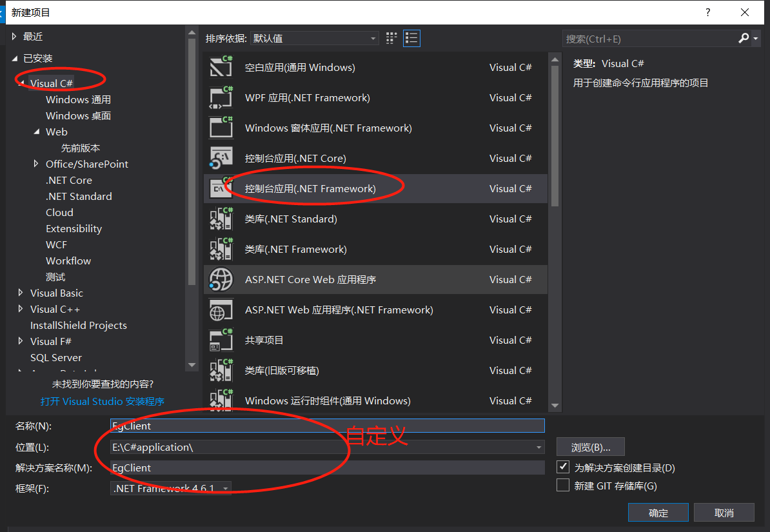Click the project name input field
Viewport: 770px width, 532px height.
click(x=327, y=426)
